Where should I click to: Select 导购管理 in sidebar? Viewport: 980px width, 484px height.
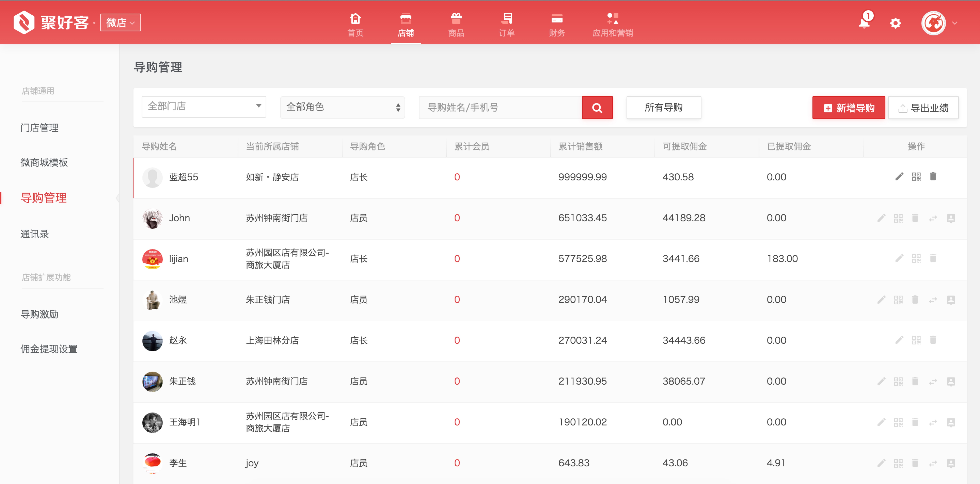(x=43, y=198)
